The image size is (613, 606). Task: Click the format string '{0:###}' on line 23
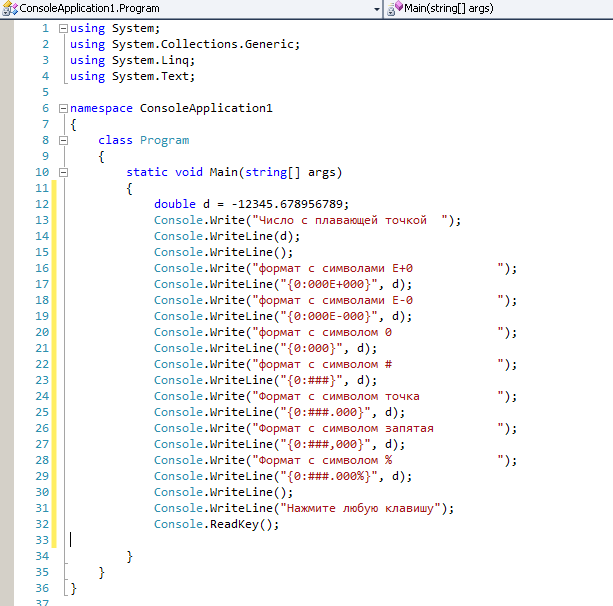click(x=311, y=381)
